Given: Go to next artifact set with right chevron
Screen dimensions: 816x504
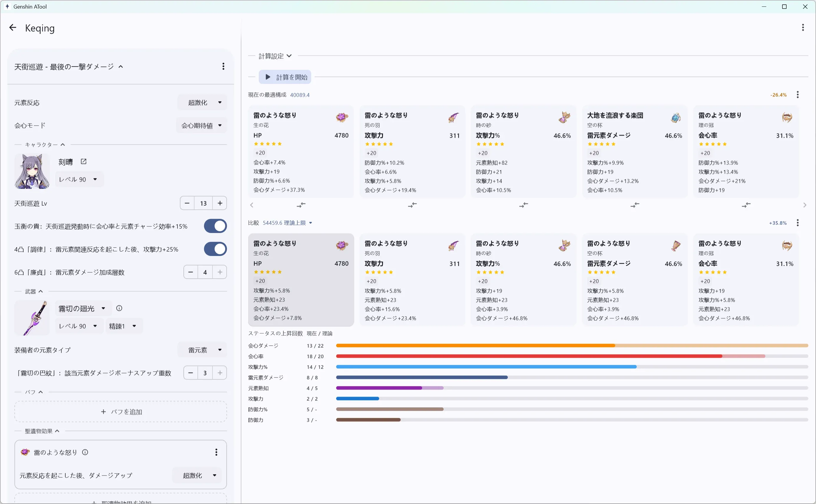Looking at the screenshot, I should click(x=804, y=205).
